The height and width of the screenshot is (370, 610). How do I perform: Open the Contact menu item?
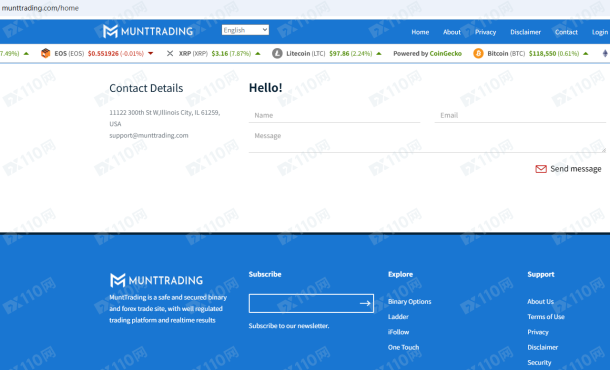click(x=566, y=32)
